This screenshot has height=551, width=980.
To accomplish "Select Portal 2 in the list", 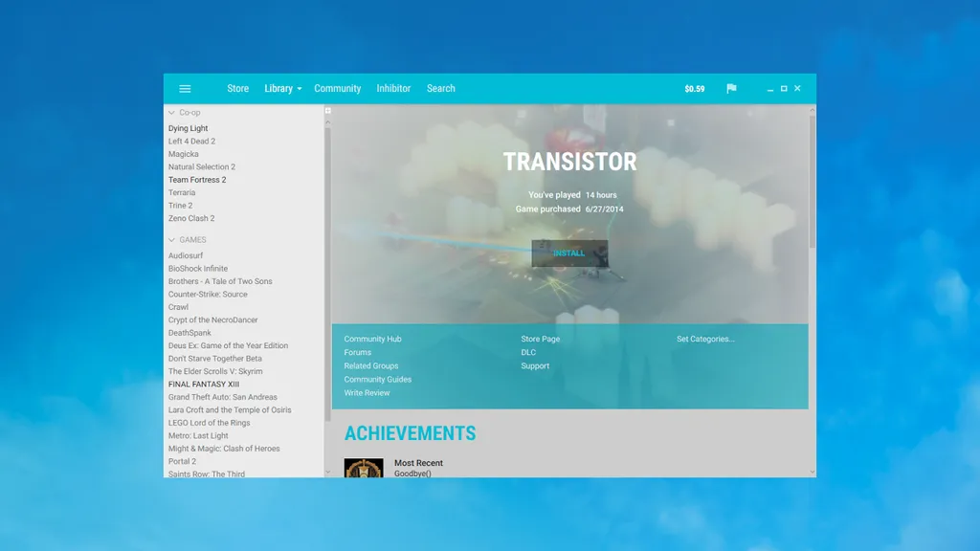I will pos(182,461).
